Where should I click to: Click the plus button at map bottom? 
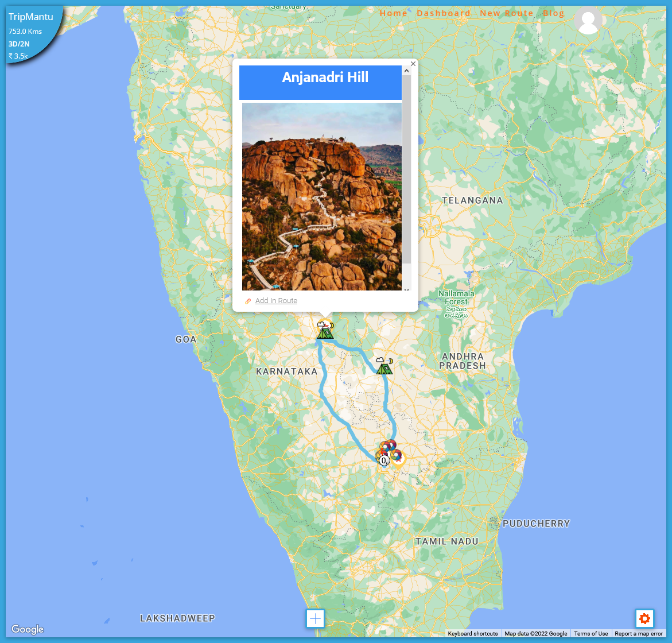315,618
